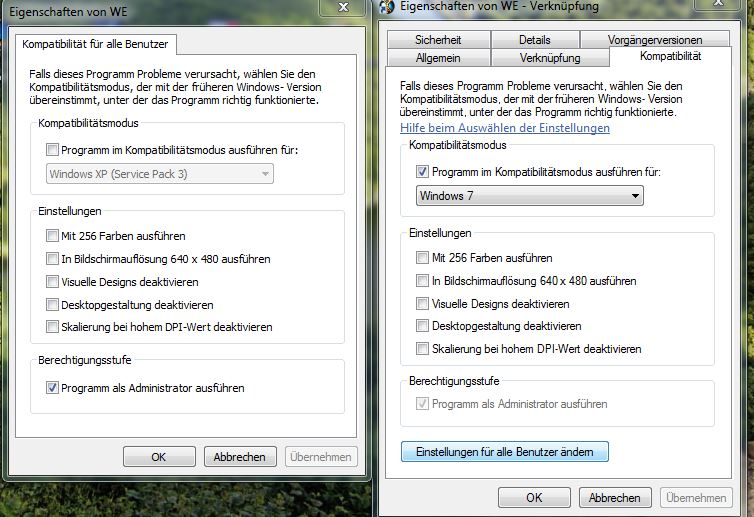Screen dimensions: 754x517
Task: Select 'Kompatibilität für alle Benutzer' tab
Action: 95,44
